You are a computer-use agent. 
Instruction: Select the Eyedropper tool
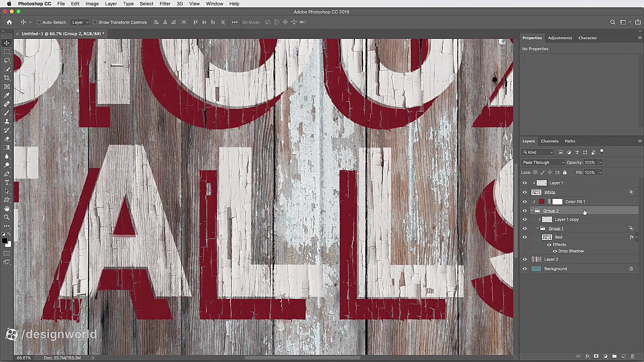pos(7,95)
